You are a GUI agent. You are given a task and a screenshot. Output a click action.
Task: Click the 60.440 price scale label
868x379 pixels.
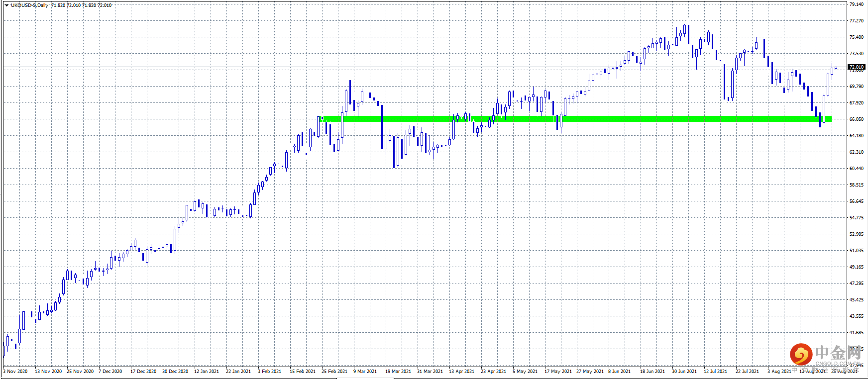[x=857, y=168]
